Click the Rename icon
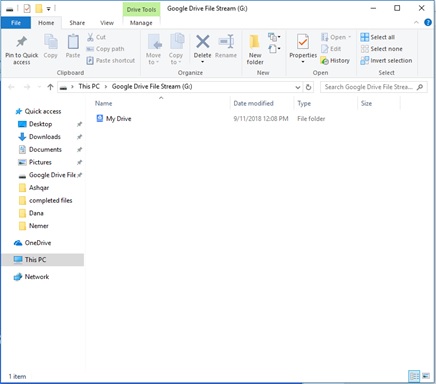Viewport: 436px width, 384px height. pos(226,42)
